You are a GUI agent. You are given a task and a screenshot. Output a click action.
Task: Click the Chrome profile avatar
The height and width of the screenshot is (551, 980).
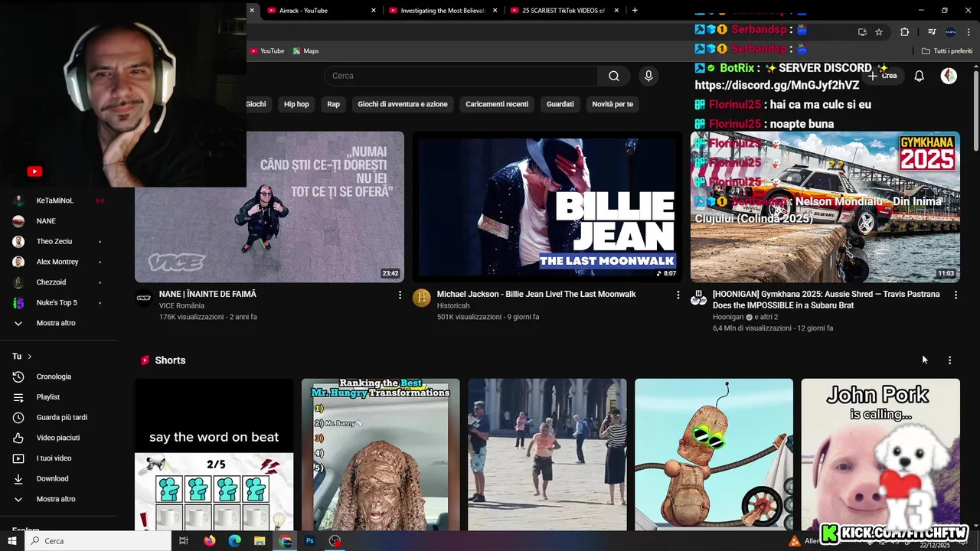tap(950, 32)
